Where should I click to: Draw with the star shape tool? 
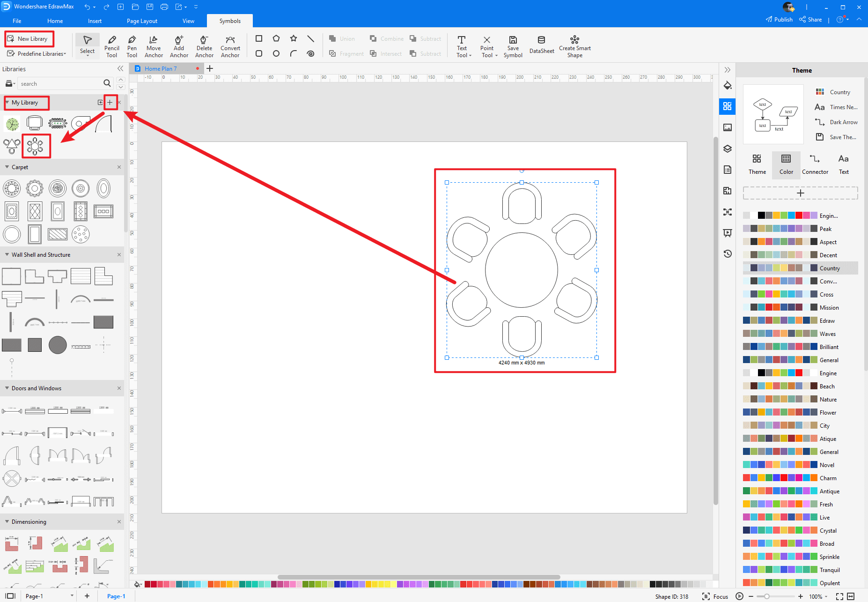(x=294, y=38)
